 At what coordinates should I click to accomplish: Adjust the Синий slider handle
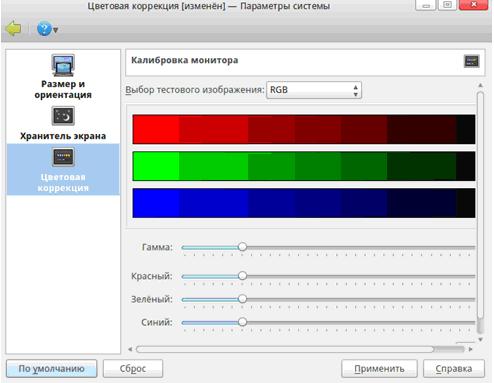pyautogui.click(x=243, y=322)
